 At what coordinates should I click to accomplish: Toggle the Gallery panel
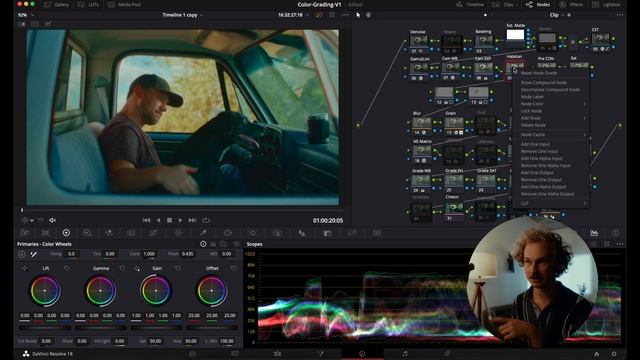click(56, 4)
